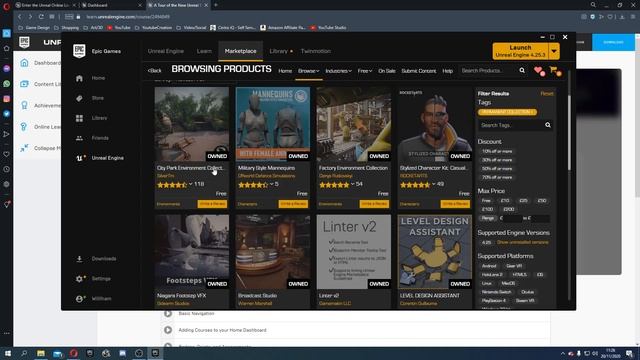Open the wishlist heart icon

(538, 71)
